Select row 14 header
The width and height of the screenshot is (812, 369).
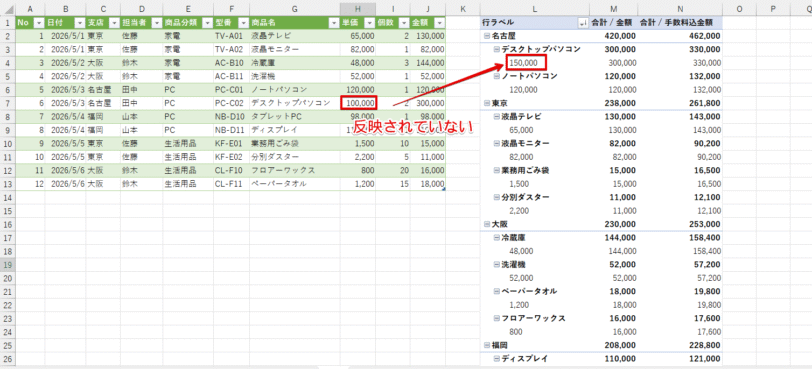pyautogui.click(x=7, y=197)
